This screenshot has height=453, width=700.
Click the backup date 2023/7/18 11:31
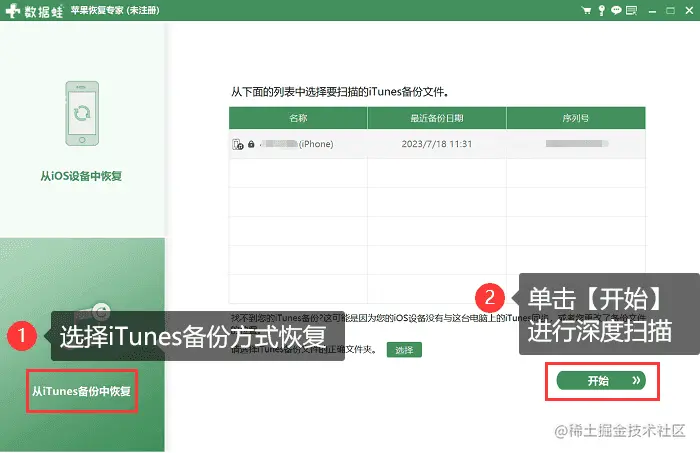click(437, 144)
